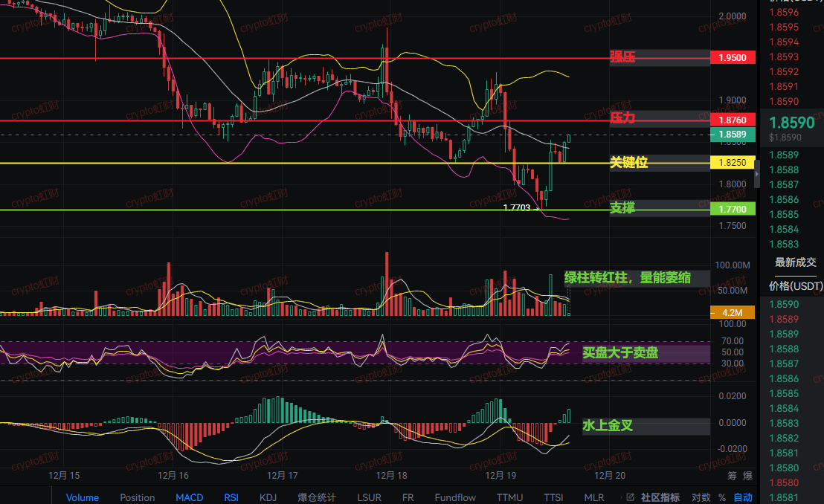Viewport: 824px width, 504px height.
Task: Click the -0.0200 MACD axis label
Action: click(x=733, y=449)
